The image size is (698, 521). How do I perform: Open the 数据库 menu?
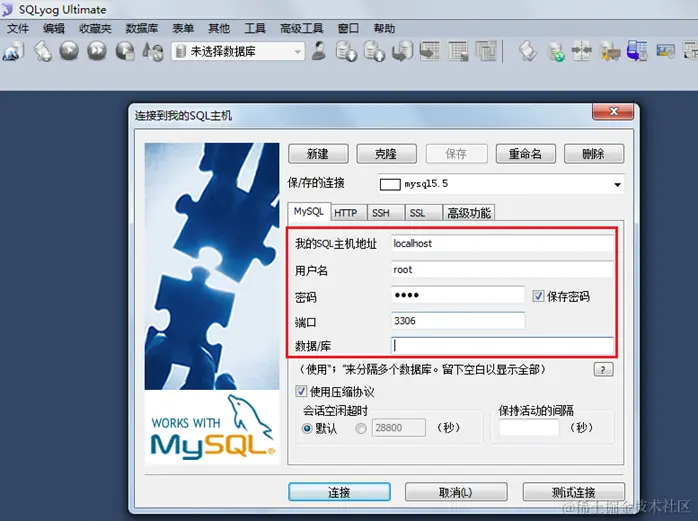[x=142, y=28]
